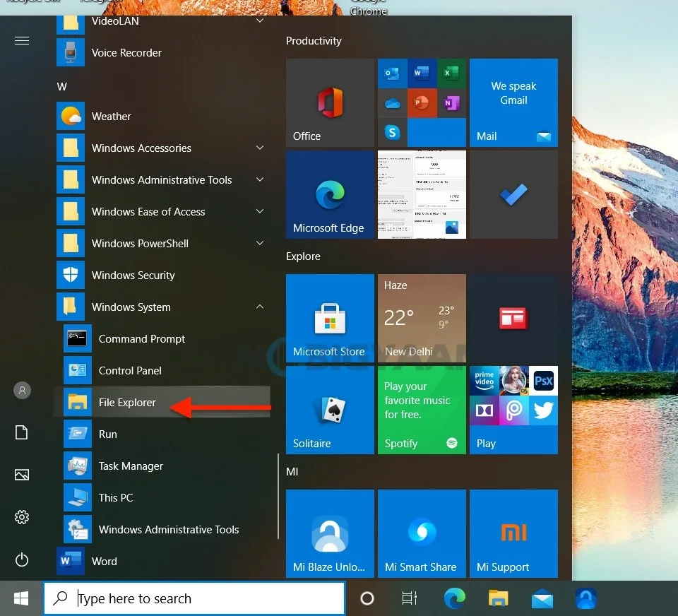
Task: Open Twitter in Play tile
Action: click(x=543, y=410)
